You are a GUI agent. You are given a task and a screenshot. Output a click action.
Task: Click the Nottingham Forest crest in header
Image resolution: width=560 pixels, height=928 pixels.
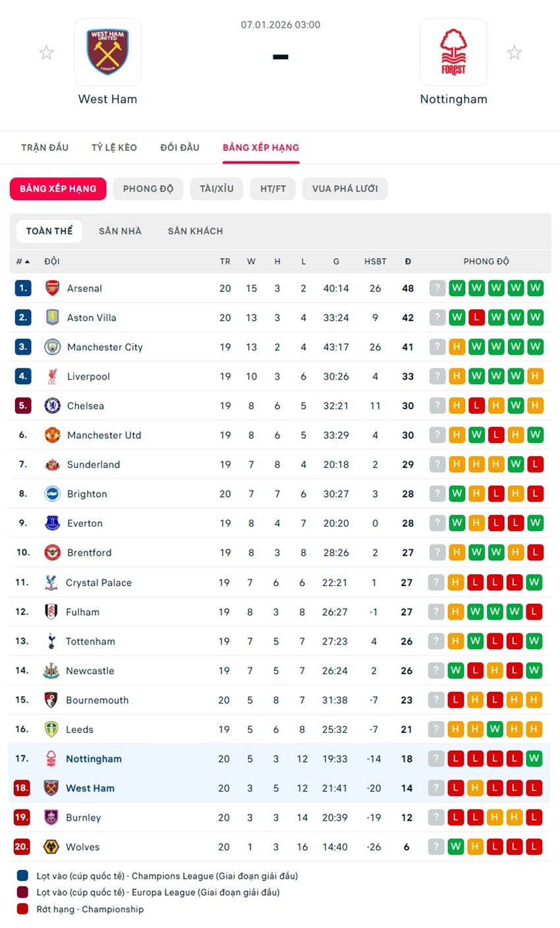pos(453,52)
